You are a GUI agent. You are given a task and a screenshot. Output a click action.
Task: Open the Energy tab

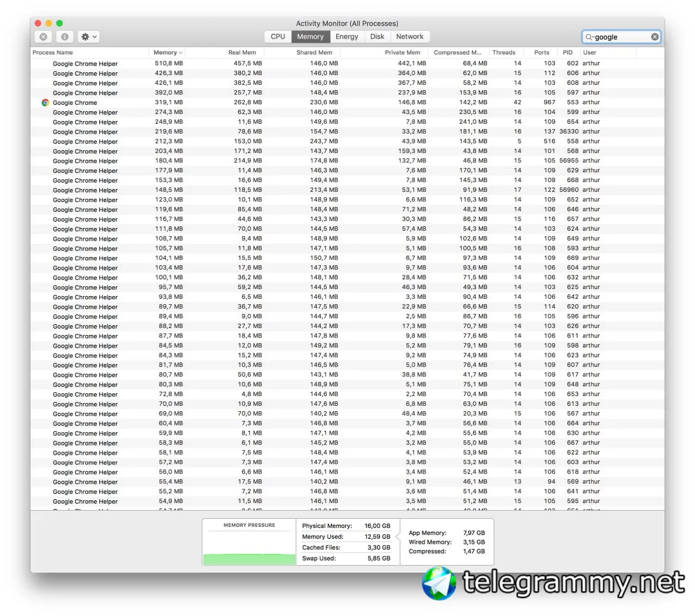pos(347,36)
